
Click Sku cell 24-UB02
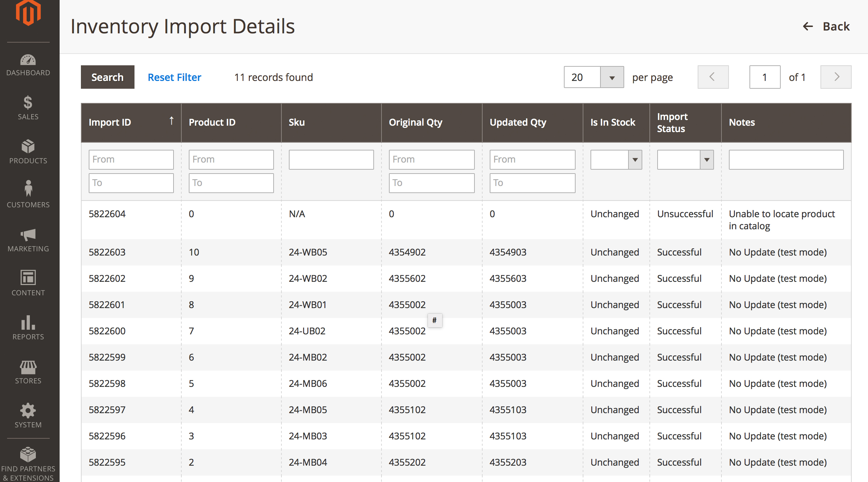tap(307, 331)
